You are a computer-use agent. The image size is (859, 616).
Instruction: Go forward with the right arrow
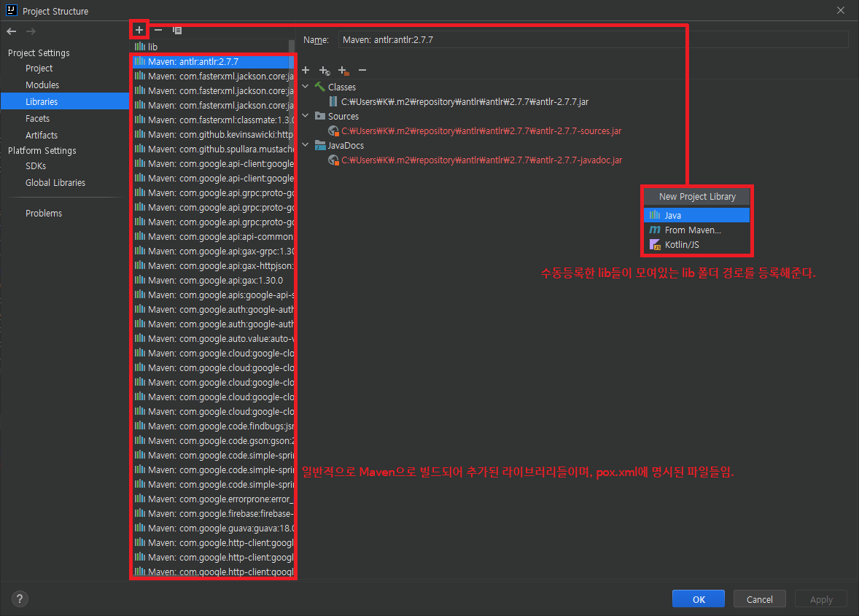pyautogui.click(x=31, y=31)
